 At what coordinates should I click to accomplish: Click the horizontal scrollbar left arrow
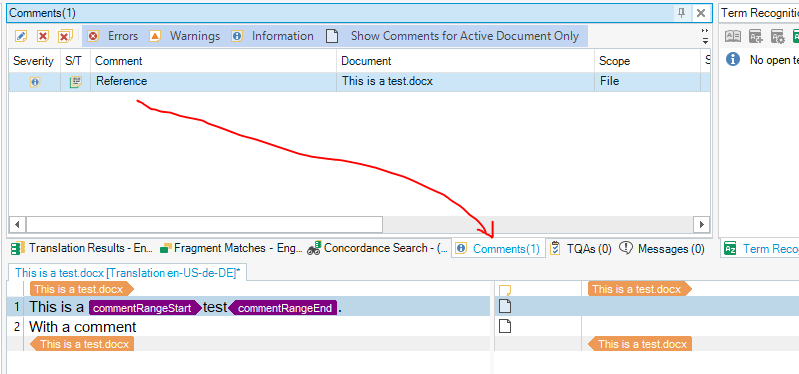(17, 224)
